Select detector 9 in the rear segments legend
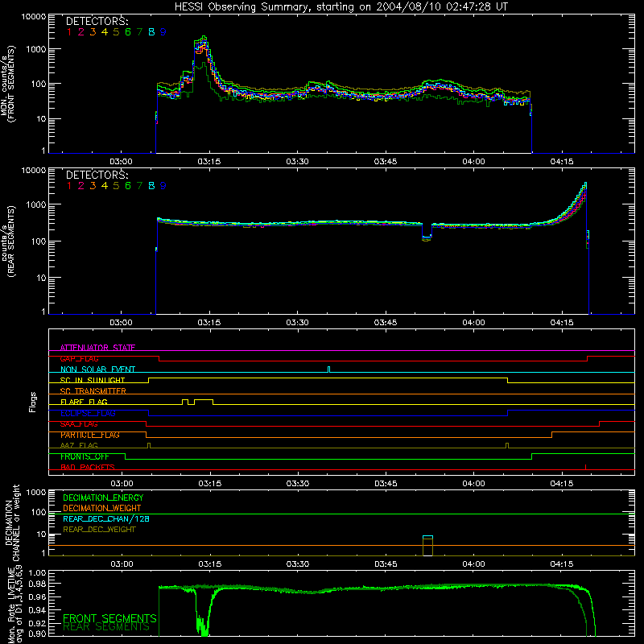Viewport: 644px width, 644px height. pos(163,186)
